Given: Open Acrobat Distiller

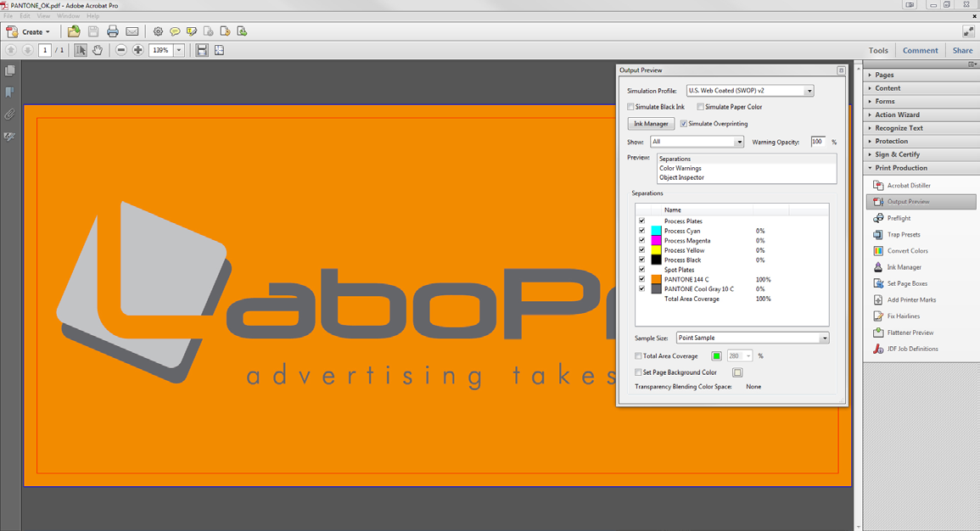Looking at the screenshot, I should [x=909, y=186].
